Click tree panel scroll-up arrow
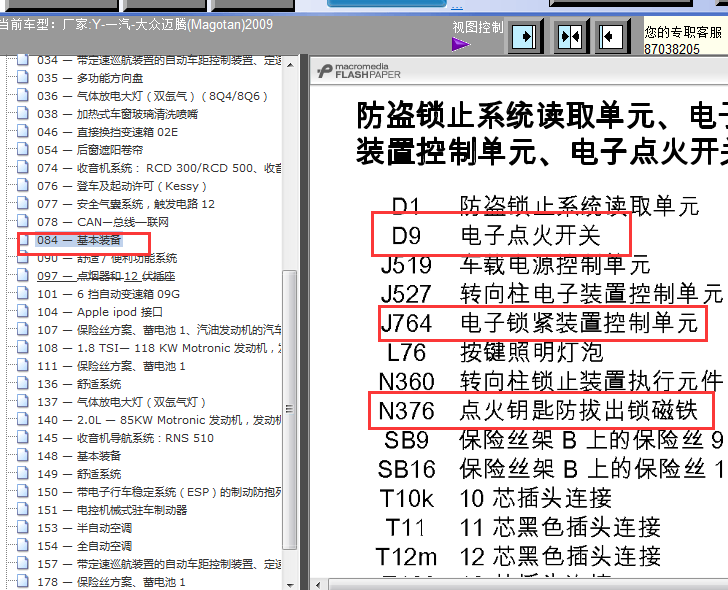The width and height of the screenshot is (728, 590). pos(290,65)
